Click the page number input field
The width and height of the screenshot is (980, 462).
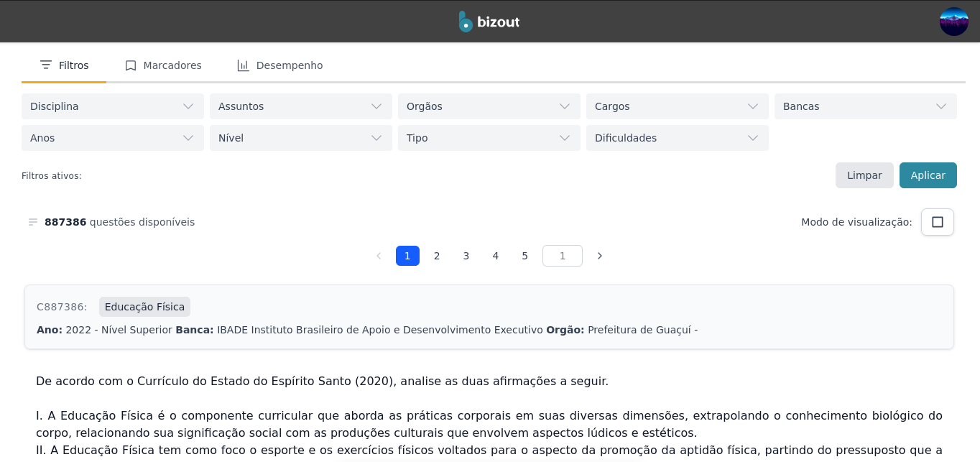tap(562, 256)
